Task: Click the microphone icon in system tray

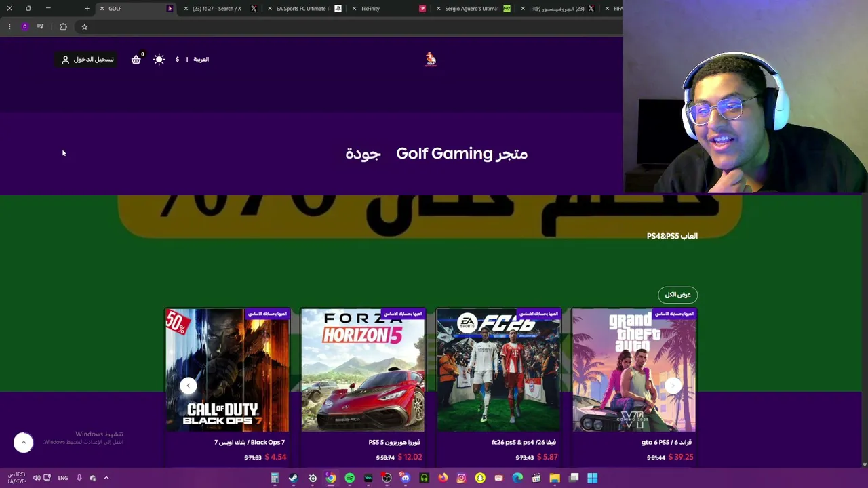Action: [x=79, y=478]
